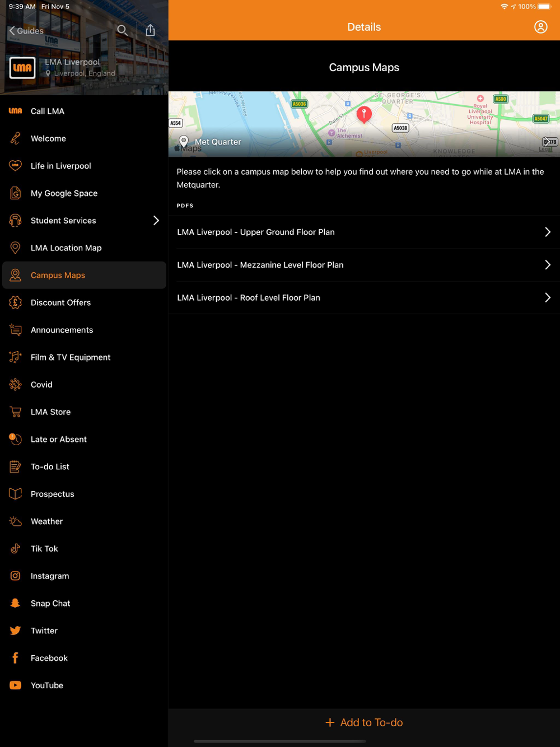Open the Prospectus menu item
This screenshot has height=747, width=560.
[x=84, y=494]
